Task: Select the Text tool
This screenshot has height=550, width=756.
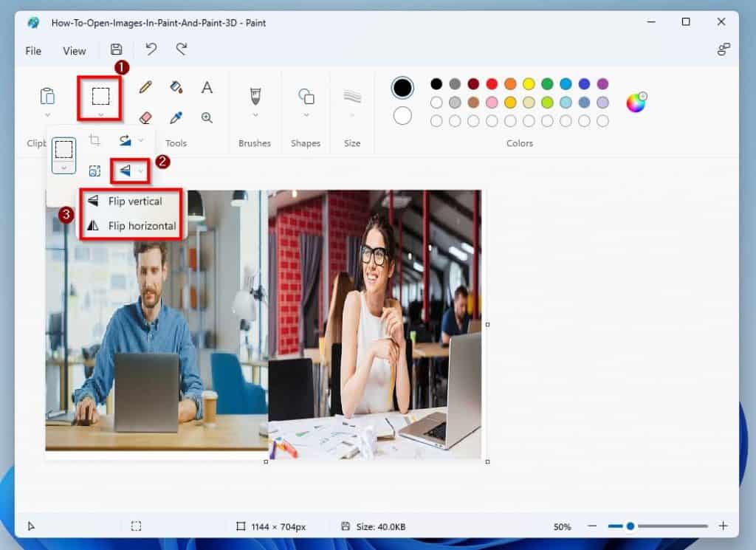Action: click(207, 87)
